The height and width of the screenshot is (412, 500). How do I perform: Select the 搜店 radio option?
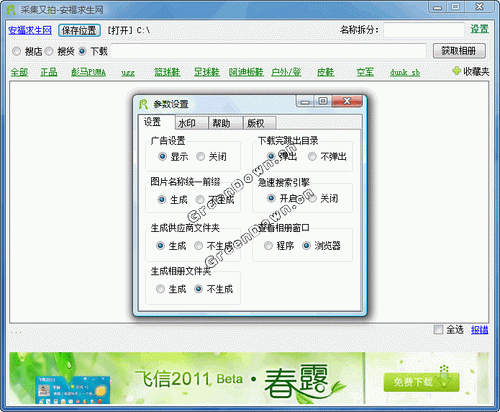(x=16, y=51)
